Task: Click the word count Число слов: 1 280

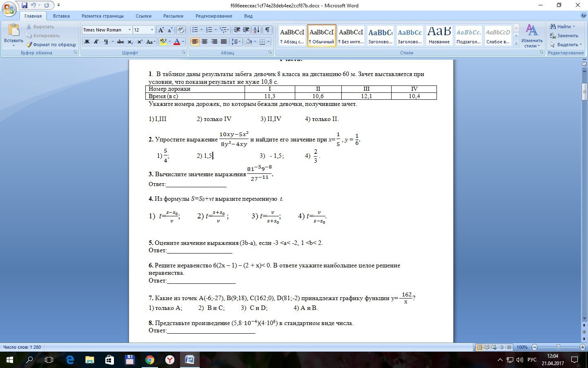Action: [x=22, y=347]
